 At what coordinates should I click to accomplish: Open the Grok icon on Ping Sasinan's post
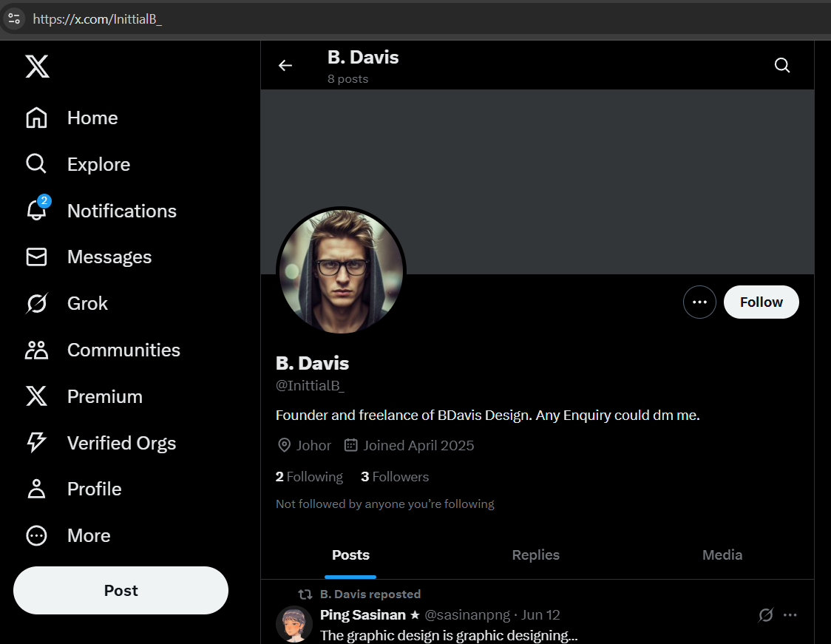point(766,615)
